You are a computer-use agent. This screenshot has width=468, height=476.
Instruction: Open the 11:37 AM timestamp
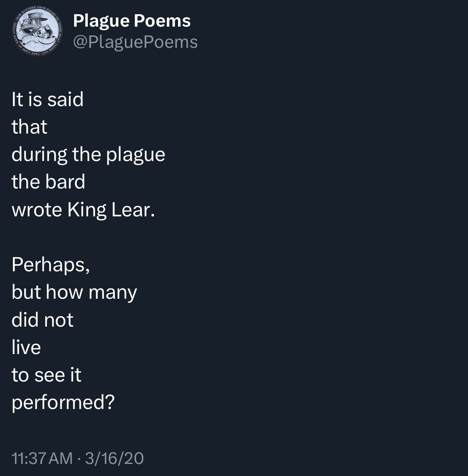(42, 458)
